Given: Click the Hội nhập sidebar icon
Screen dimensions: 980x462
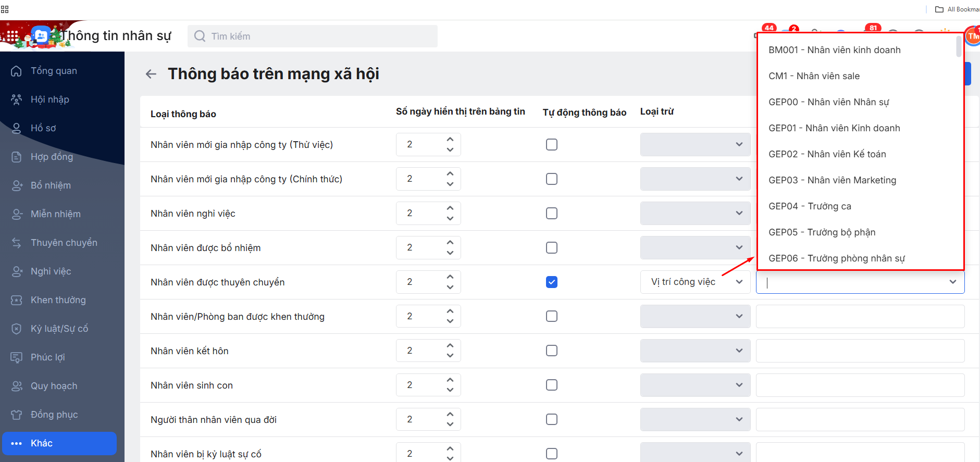Looking at the screenshot, I should [x=17, y=99].
